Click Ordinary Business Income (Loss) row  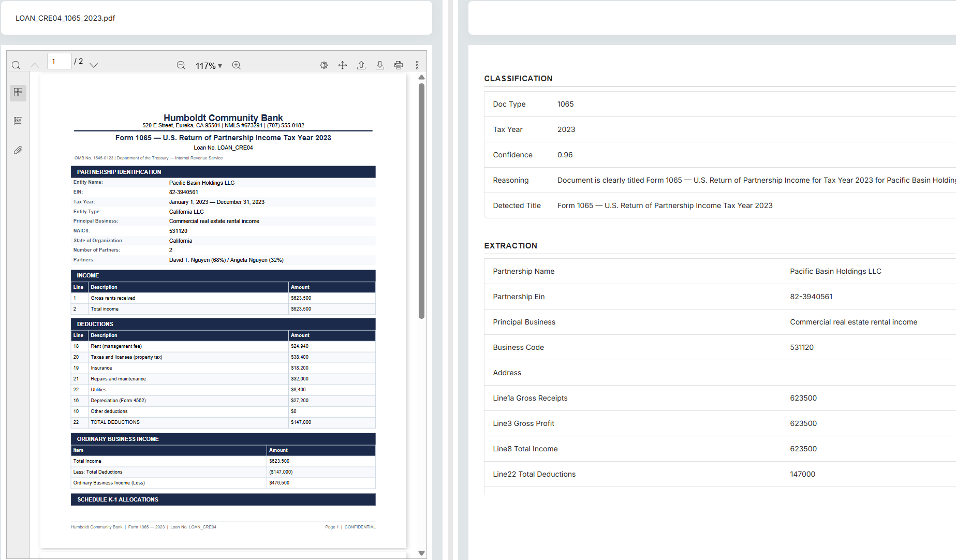tap(223, 483)
